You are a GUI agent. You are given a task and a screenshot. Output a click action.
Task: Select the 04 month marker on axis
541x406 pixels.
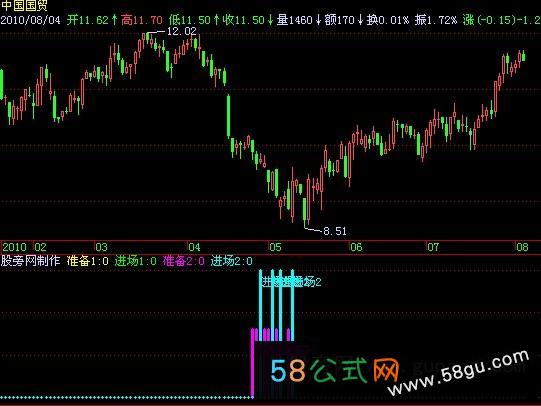coord(194,247)
